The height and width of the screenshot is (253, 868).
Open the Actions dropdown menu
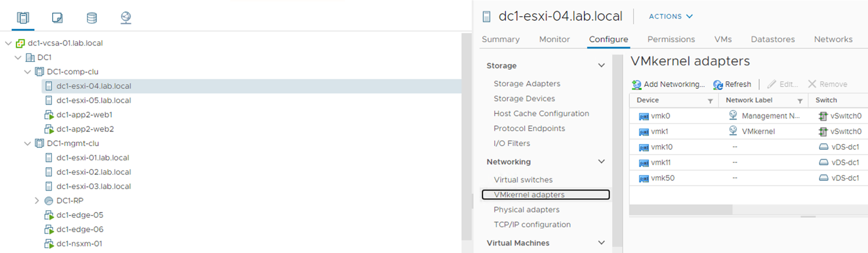(x=671, y=16)
